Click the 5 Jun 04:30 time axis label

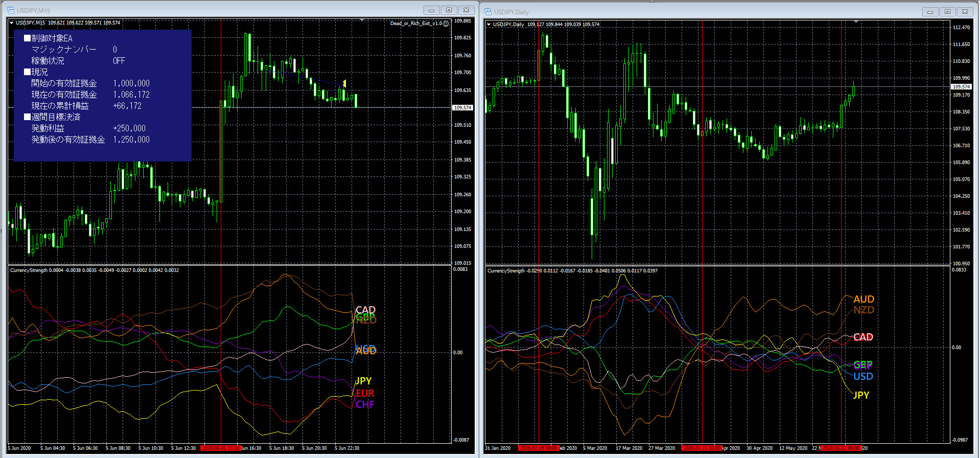coord(53,448)
